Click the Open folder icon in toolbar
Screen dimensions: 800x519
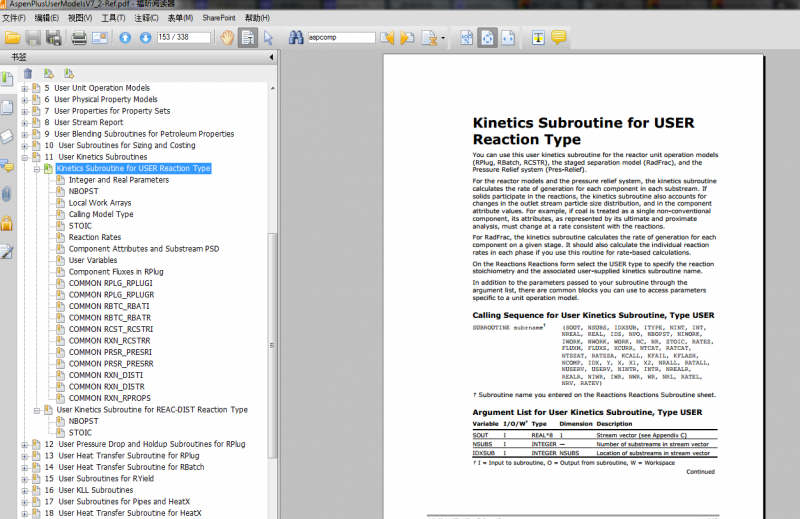12,38
